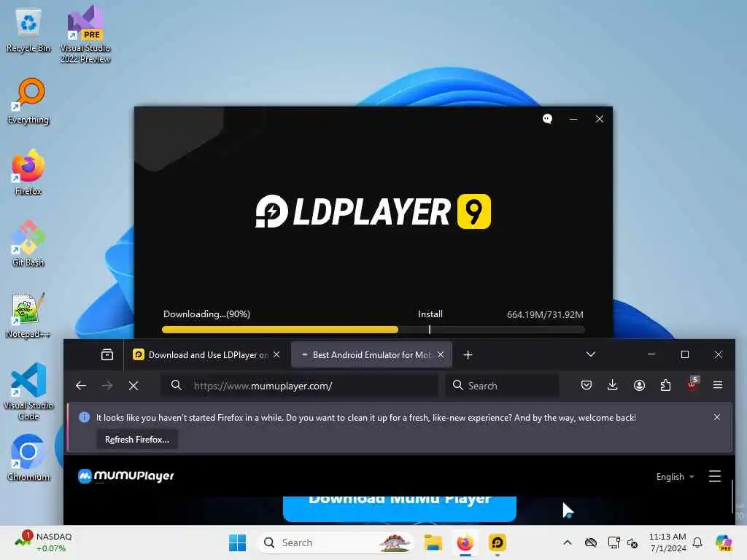Click the 664.19M/731.92M download size text
The height and width of the screenshot is (560, 747).
[545, 315]
